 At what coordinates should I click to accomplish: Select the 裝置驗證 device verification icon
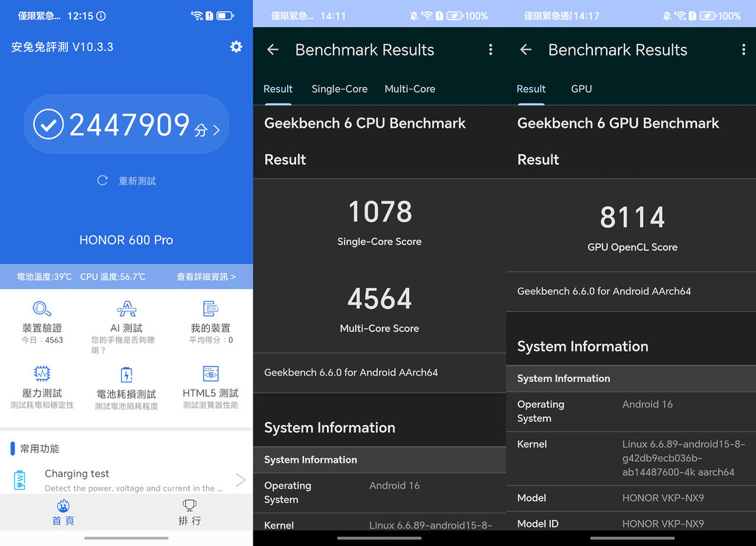[x=42, y=317]
